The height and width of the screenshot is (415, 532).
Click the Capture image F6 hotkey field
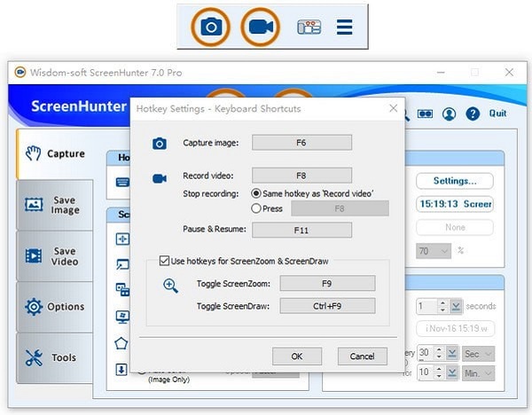(x=301, y=142)
